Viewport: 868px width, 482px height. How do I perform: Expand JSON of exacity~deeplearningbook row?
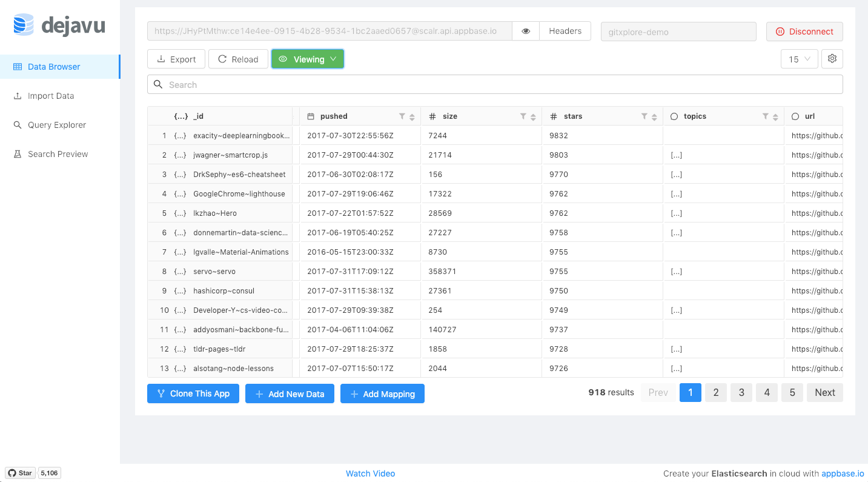coord(180,136)
